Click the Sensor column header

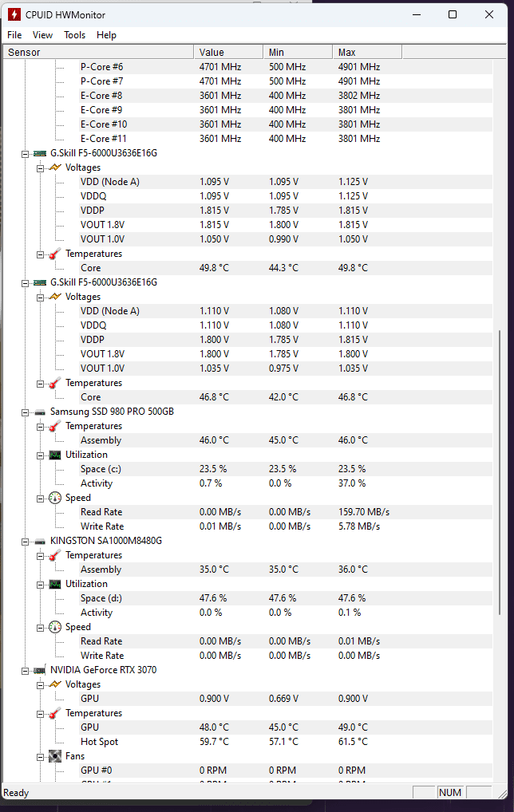coord(98,53)
